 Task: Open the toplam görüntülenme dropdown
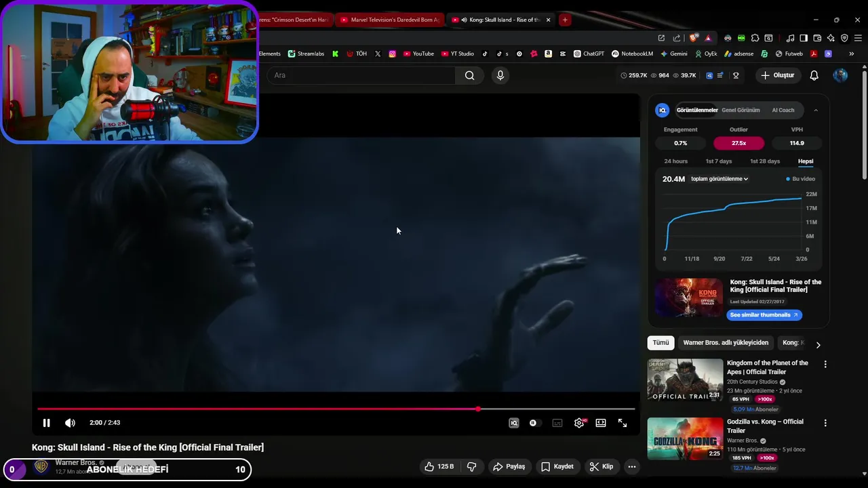719,179
